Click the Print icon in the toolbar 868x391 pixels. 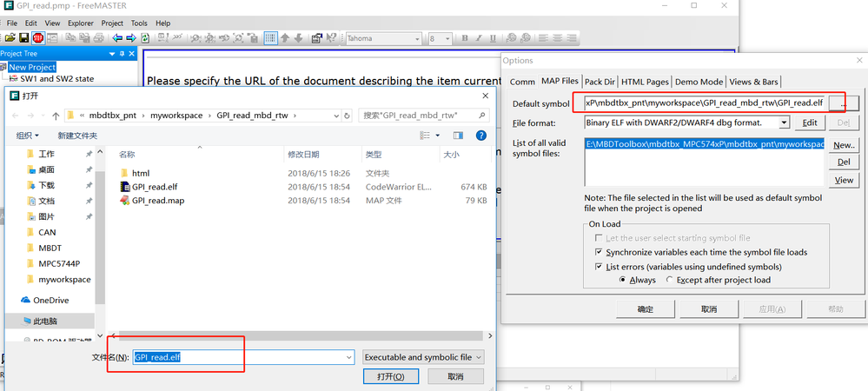(x=98, y=38)
